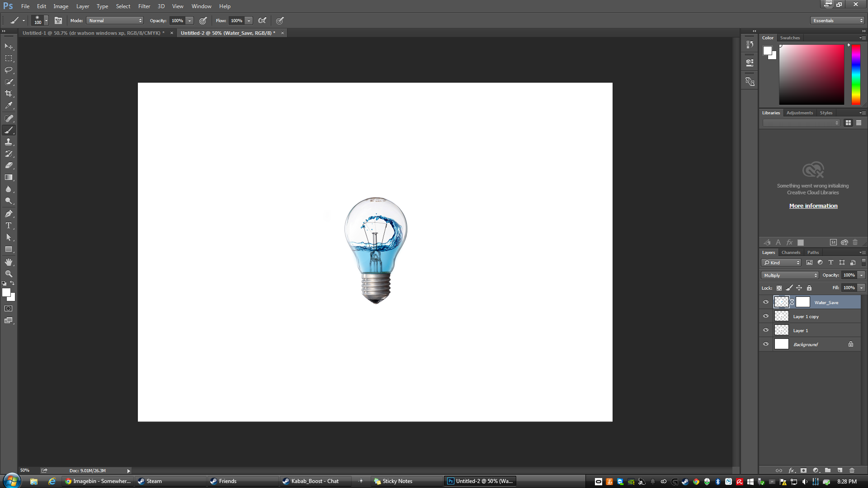Hide the Layer 1 layer

766,330
